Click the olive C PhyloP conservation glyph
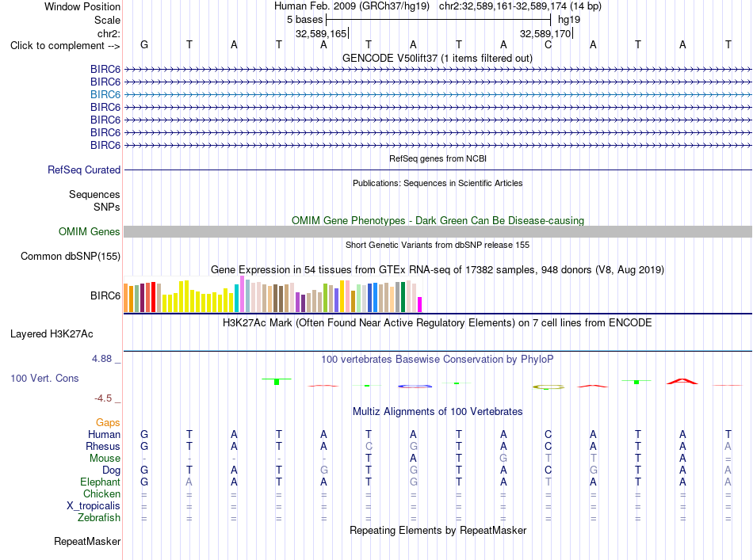This screenshot has height=560, width=753. click(549, 387)
